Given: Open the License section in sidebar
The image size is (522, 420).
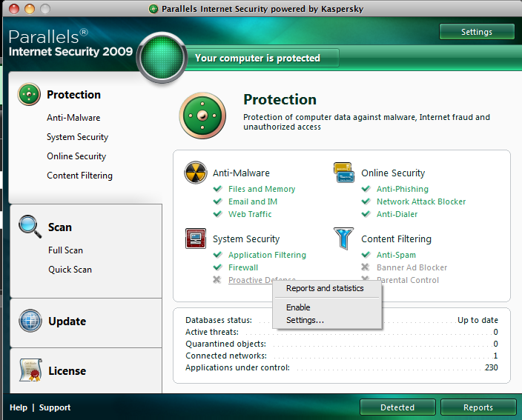Looking at the screenshot, I should click(x=67, y=371).
